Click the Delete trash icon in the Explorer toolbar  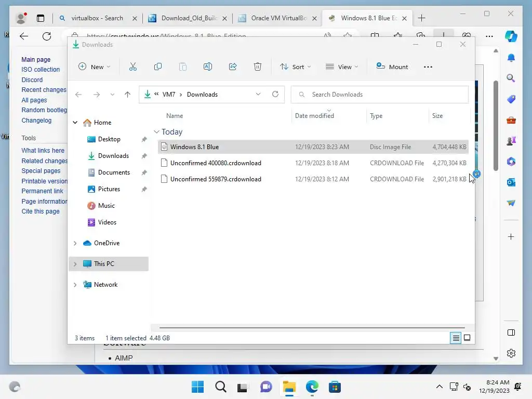[x=258, y=67]
